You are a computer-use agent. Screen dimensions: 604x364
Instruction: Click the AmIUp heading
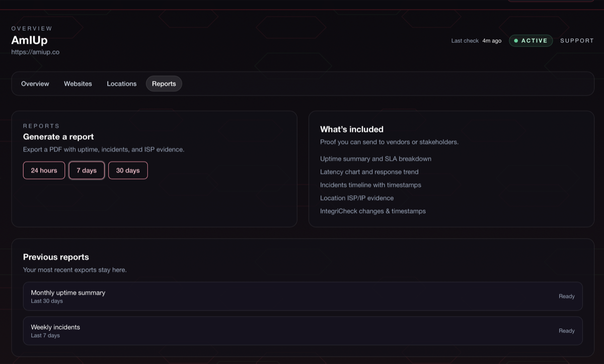(x=30, y=40)
